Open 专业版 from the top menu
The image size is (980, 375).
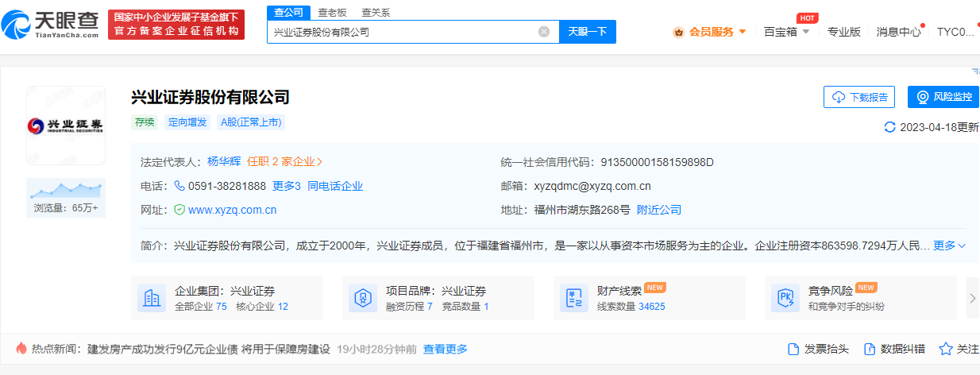pos(843,32)
